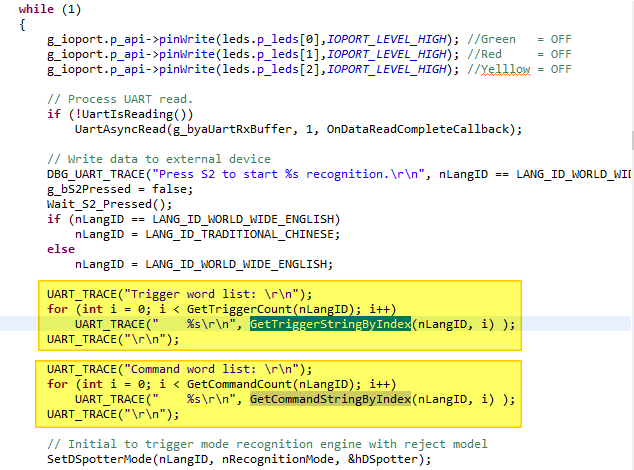This screenshot has width=634, height=470.
Task: Click 'leds.p_leds[0]' argument in pinWrite call
Action: [x=271, y=39]
